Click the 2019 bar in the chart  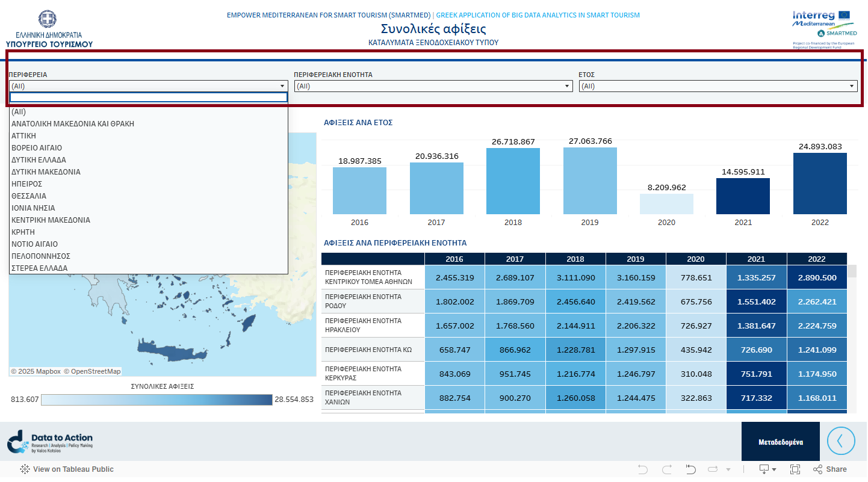point(590,181)
